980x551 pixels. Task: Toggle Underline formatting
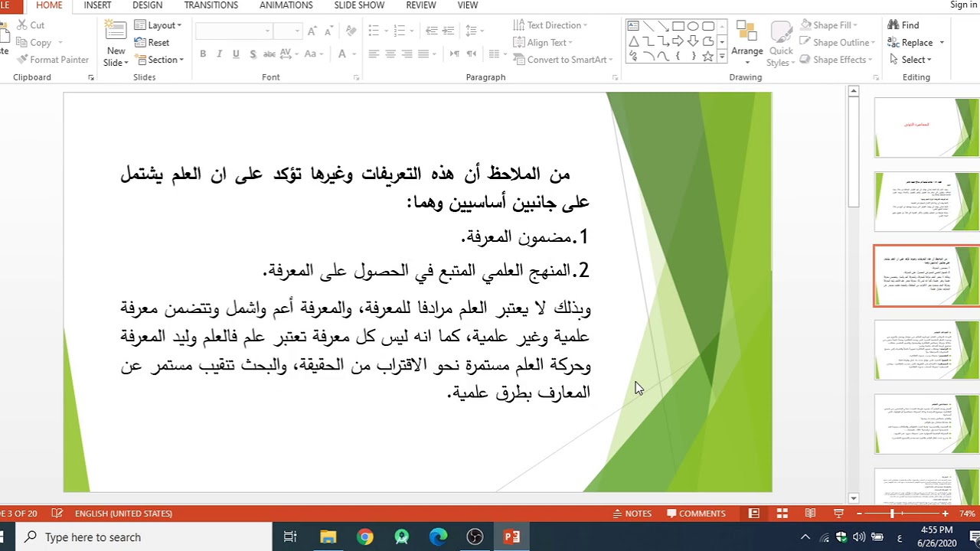(x=236, y=54)
